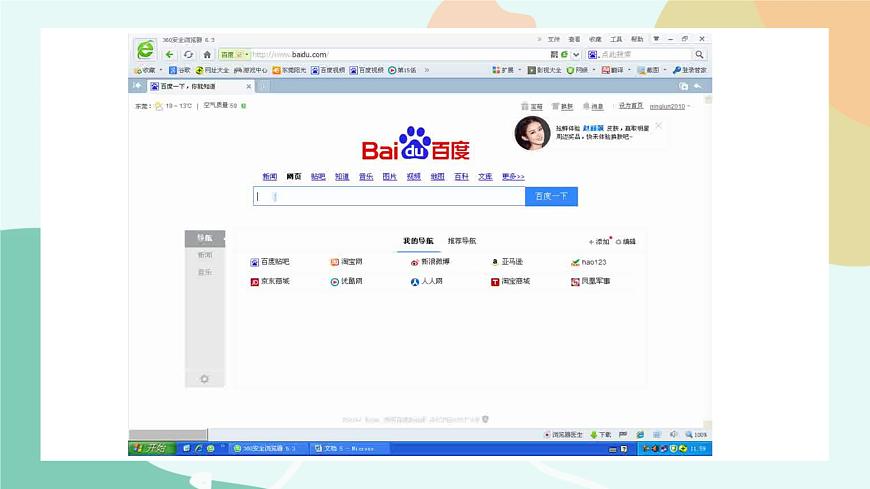Open the 游戏中心 bookmark
This screenshot has width=870, height=489.
[250, 70]
